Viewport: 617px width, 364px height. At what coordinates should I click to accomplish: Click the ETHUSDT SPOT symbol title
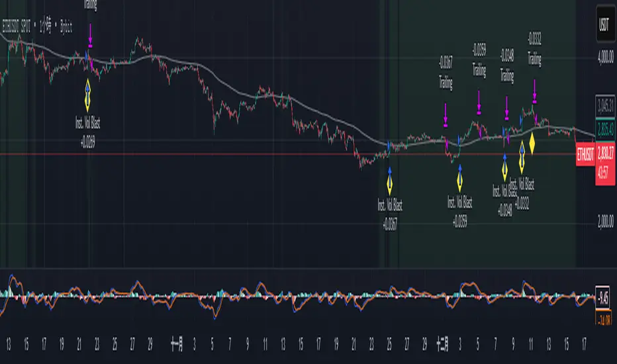click(x=17, y=26)
